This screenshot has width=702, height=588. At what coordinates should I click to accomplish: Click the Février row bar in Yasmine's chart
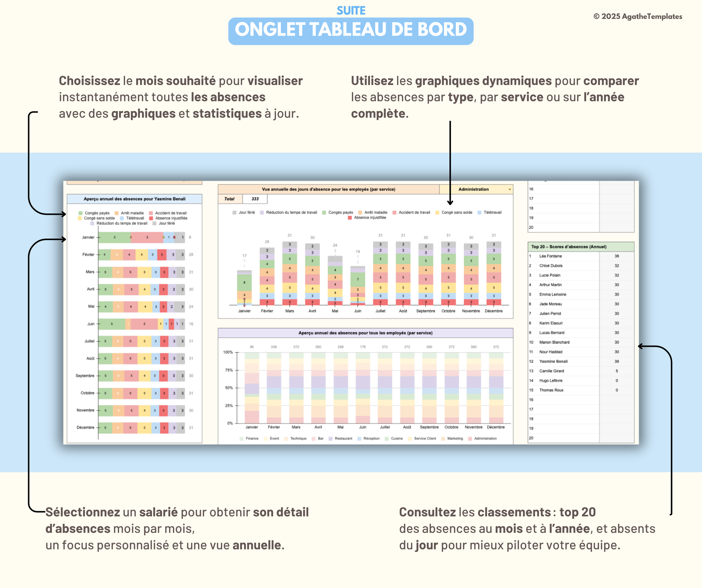(x=141, y=255)
